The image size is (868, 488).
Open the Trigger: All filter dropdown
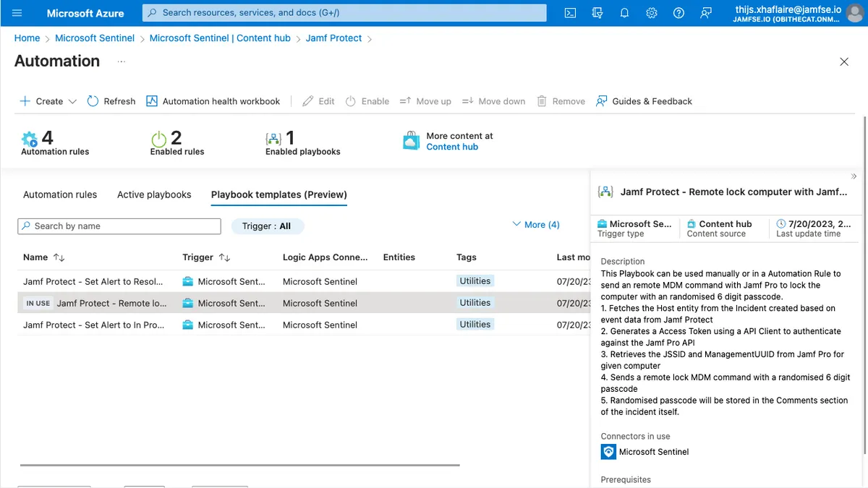[x=268, y=226]
